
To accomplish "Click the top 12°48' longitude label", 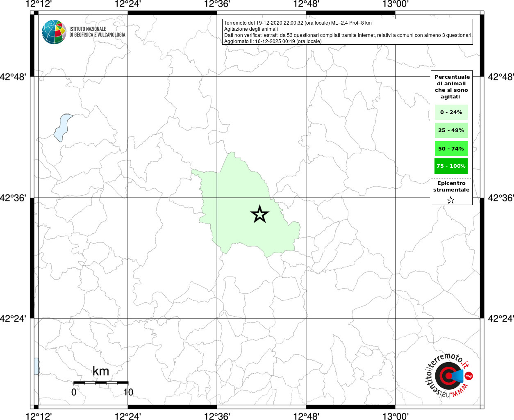I will tap(306, 4).
